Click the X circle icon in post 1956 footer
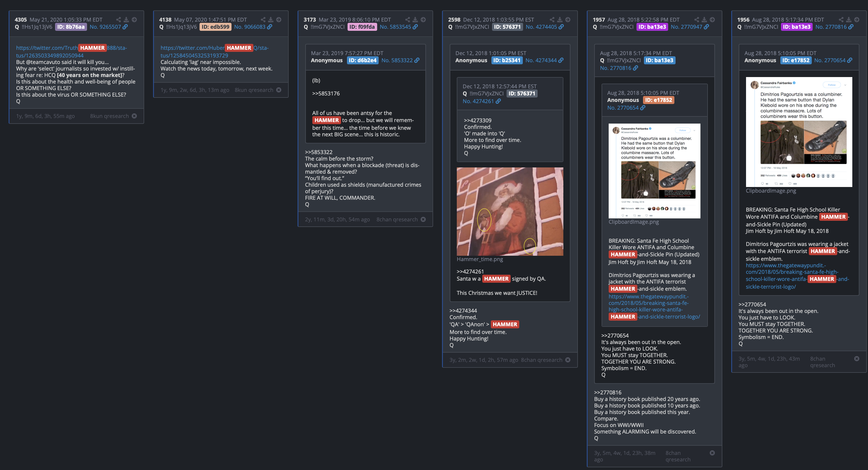 (x=857, y=359)
